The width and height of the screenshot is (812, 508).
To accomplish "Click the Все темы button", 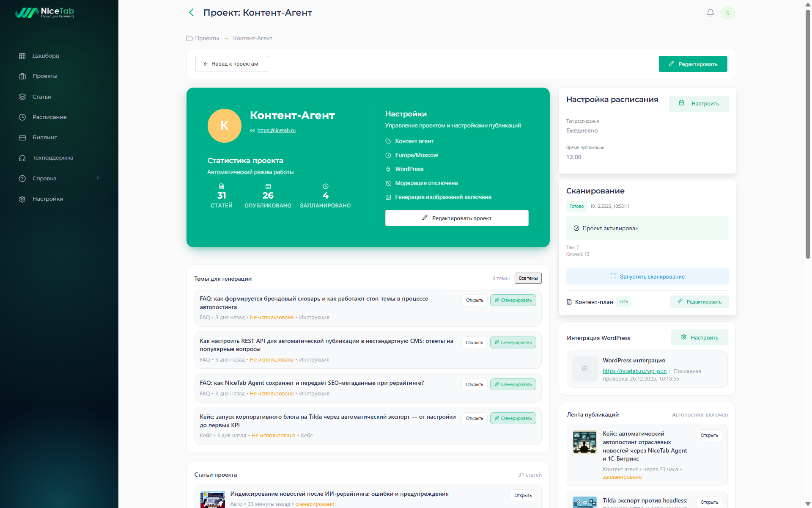I will point(528,278).
